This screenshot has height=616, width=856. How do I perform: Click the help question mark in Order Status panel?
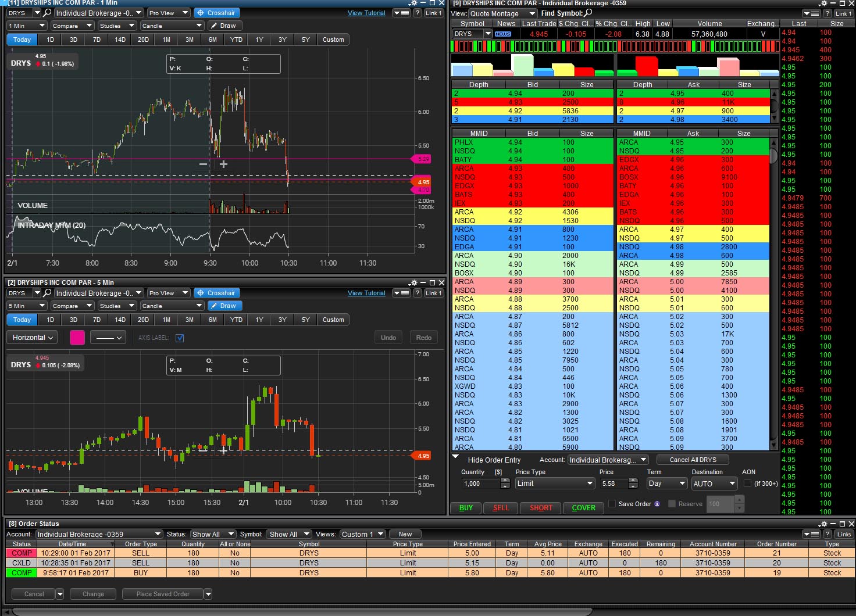[x=828, y=534]
